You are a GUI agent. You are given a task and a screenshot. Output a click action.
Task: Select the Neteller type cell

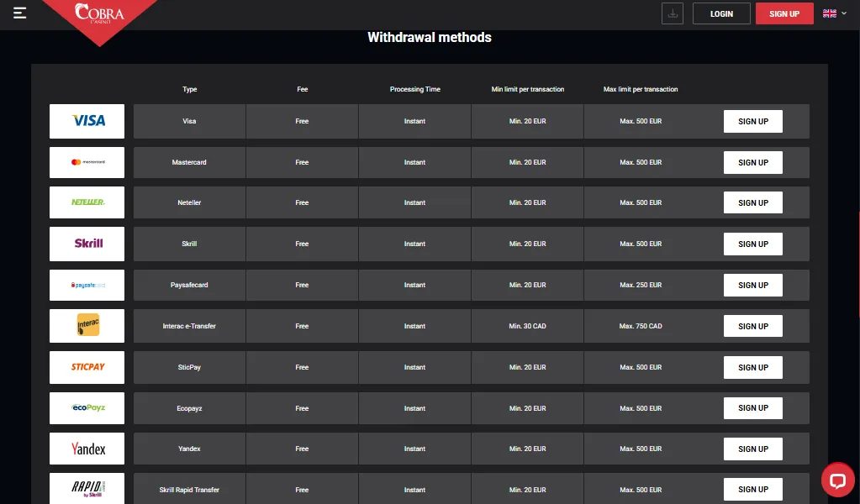click(189, 202)
